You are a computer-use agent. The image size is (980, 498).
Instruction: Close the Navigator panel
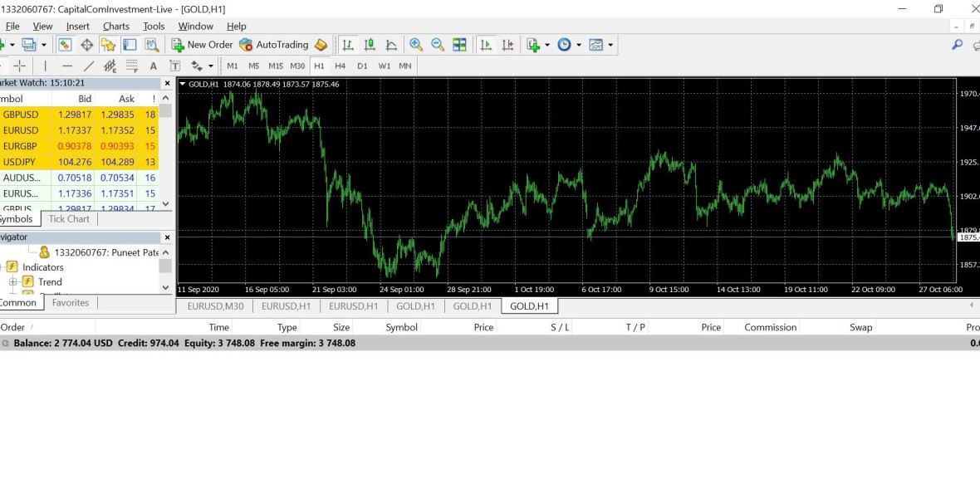click(167, 237)
